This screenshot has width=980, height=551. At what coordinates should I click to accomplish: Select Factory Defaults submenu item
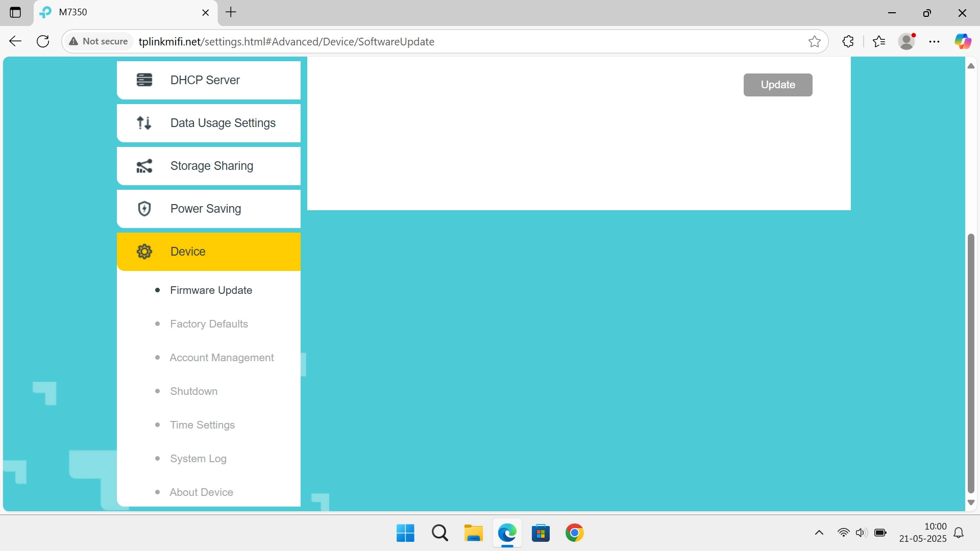tap(209, 324)
